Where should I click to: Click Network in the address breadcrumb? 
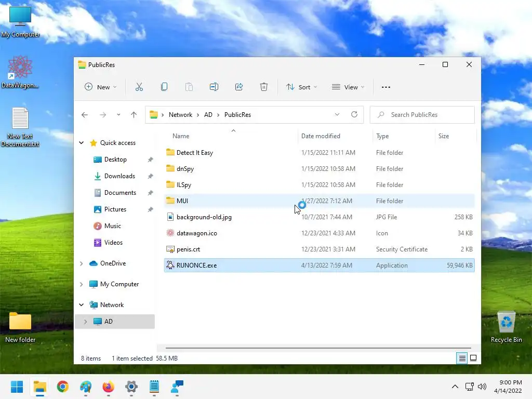point(180,115)
